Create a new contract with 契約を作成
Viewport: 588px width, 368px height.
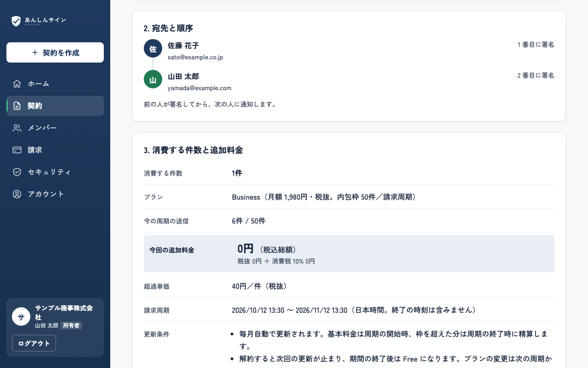[55, 52]
